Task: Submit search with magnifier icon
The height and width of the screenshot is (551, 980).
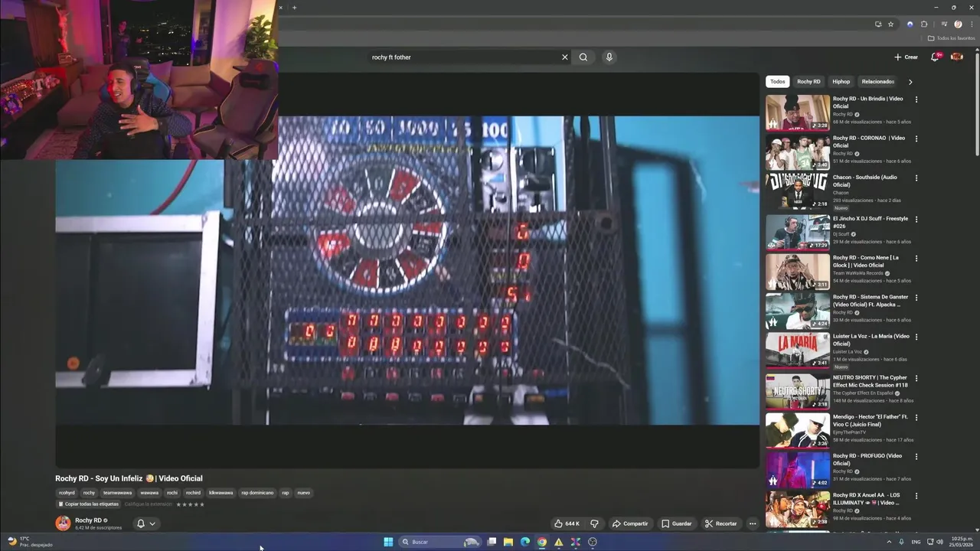Action: 583,57
